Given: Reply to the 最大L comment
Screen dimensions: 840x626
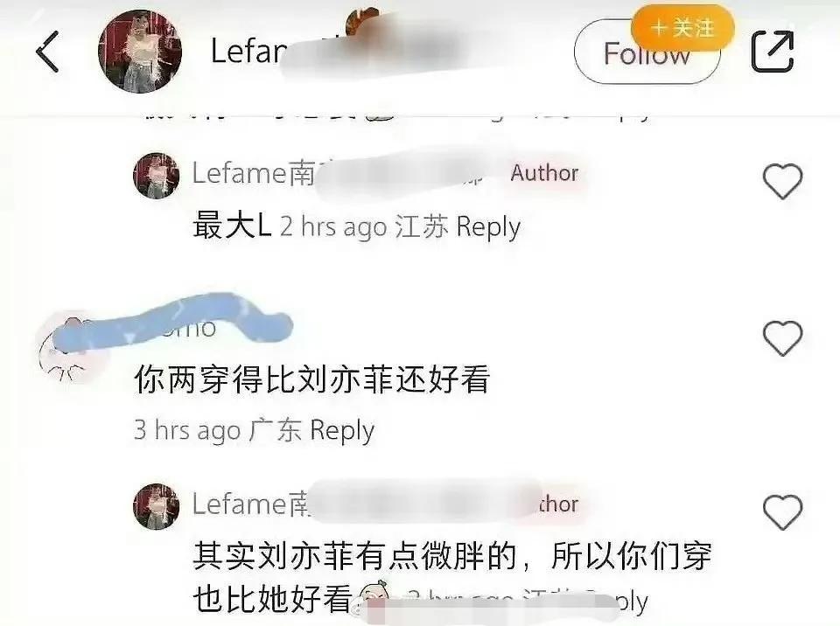Looking at the screenshot, I should 488,227.
